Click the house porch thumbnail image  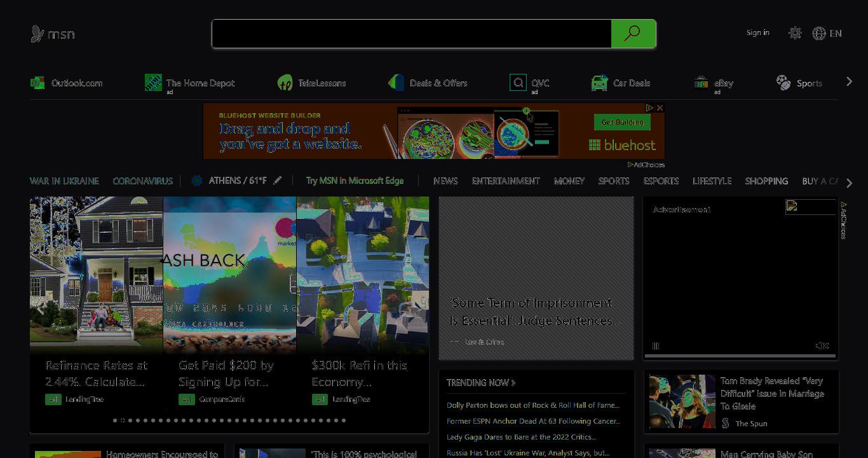[97, 275]
